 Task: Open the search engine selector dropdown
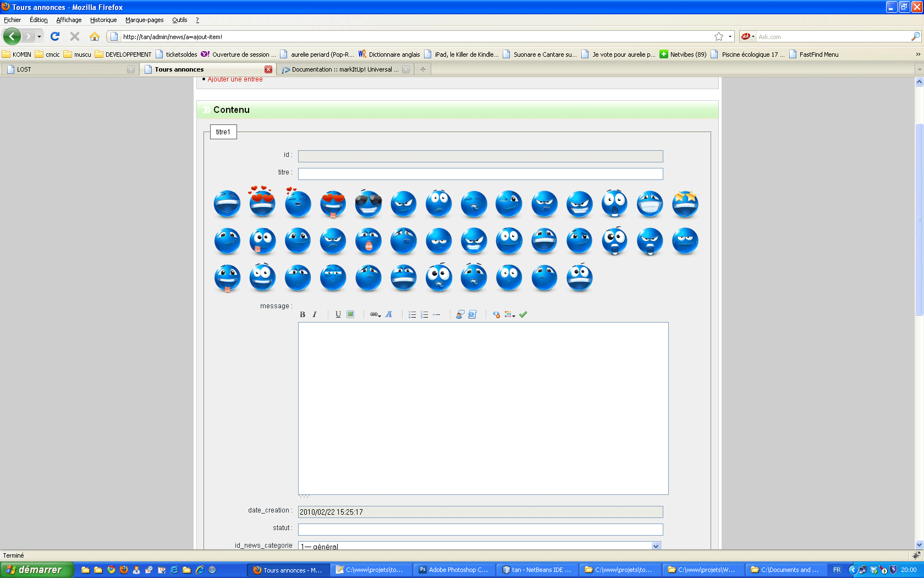(x=747, y=36)
